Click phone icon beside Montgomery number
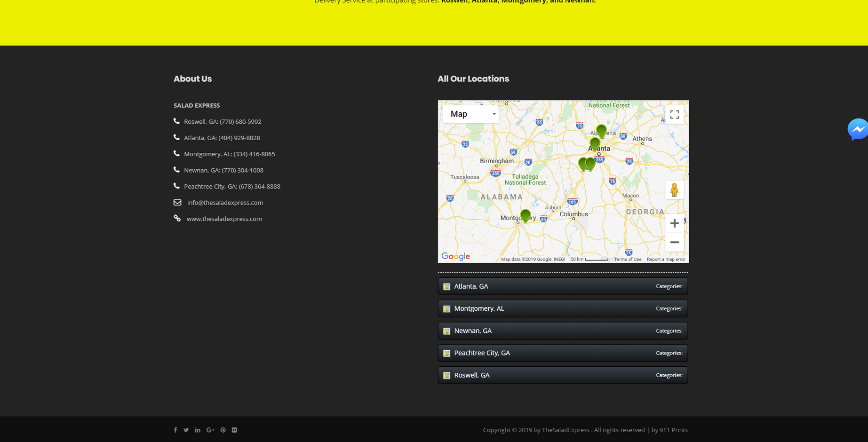Image resolution: width=868 pixels, height=442 pixels. pos(177,153)
